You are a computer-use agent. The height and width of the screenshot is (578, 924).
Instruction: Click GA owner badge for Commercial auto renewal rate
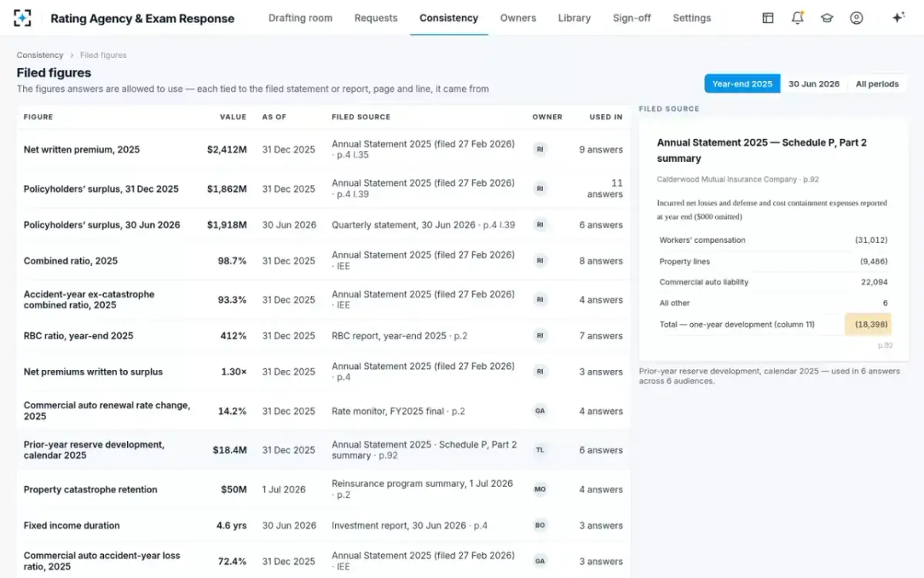540,411
